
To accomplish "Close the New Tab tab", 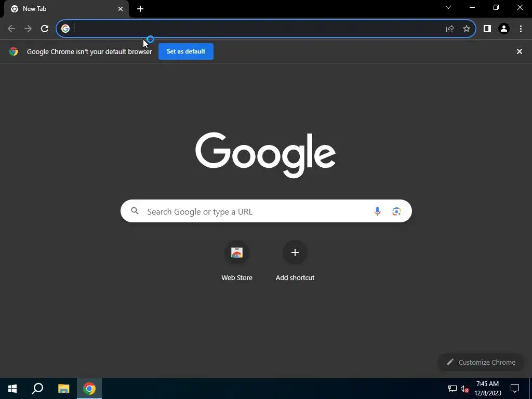I will (121, 9).
